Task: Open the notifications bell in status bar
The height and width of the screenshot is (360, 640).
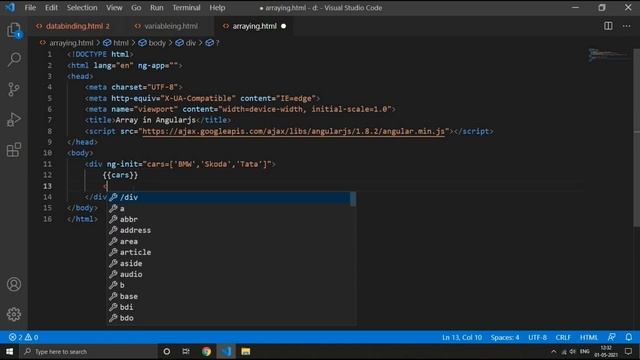Action: point(629,337)
